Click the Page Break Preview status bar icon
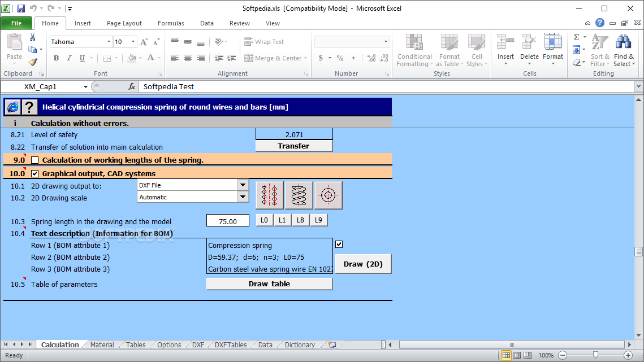This screenshot has width=644, height=362. click(528, 355)
